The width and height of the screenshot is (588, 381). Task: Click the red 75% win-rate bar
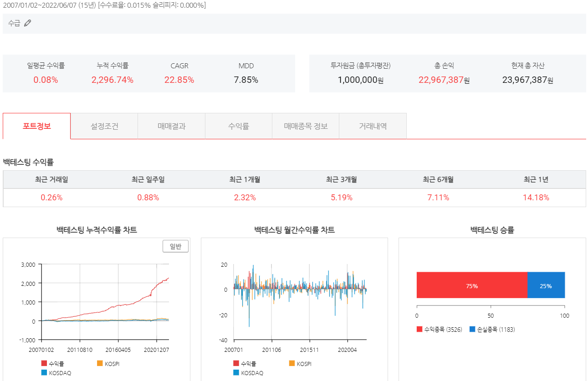tap(472, 285)
